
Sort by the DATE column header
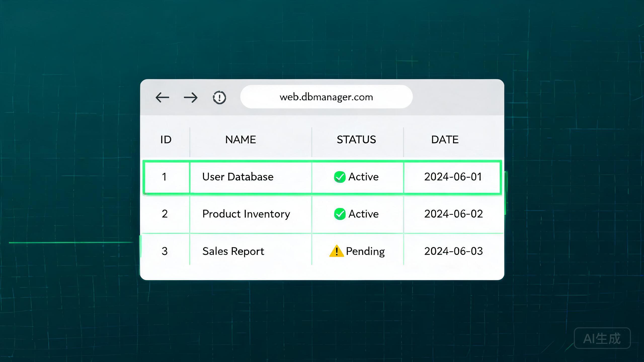pyautogui.click(x=445, y=140)
